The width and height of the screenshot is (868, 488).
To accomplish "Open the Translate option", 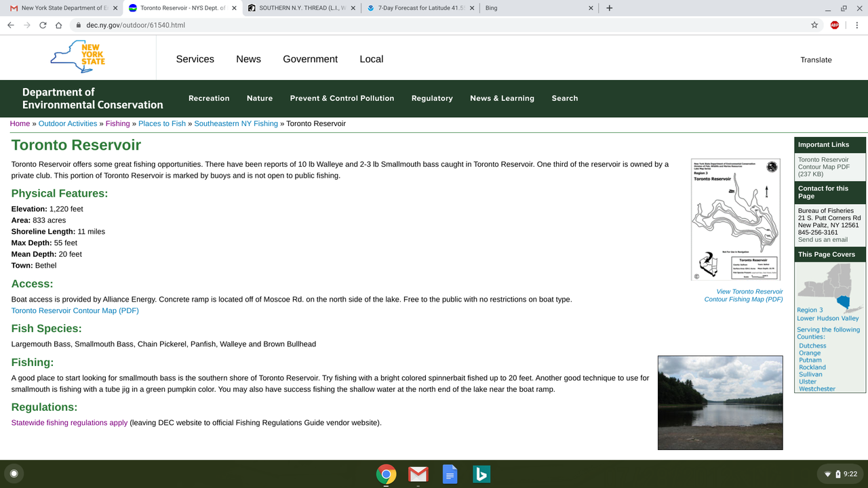I will click(x=816, y=60).
